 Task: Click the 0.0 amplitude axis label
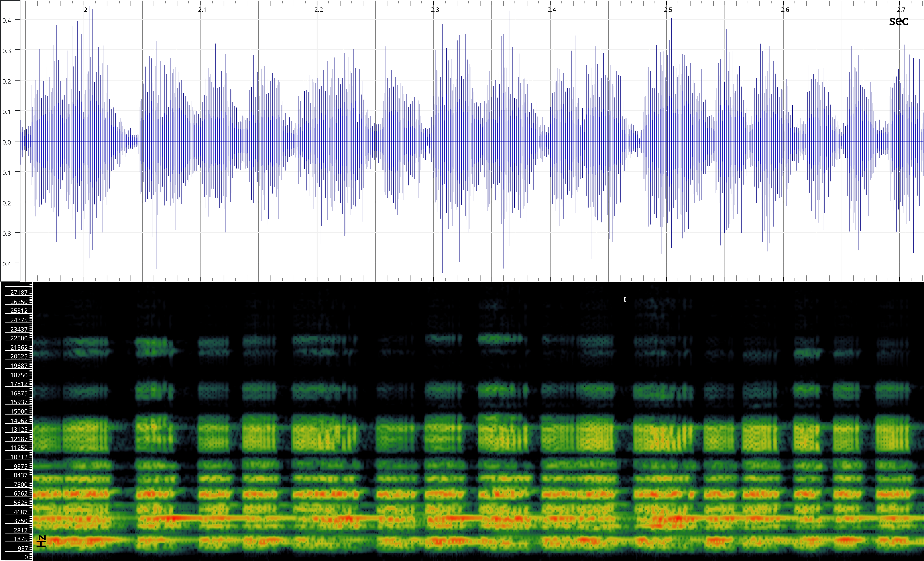click(6, 142)
